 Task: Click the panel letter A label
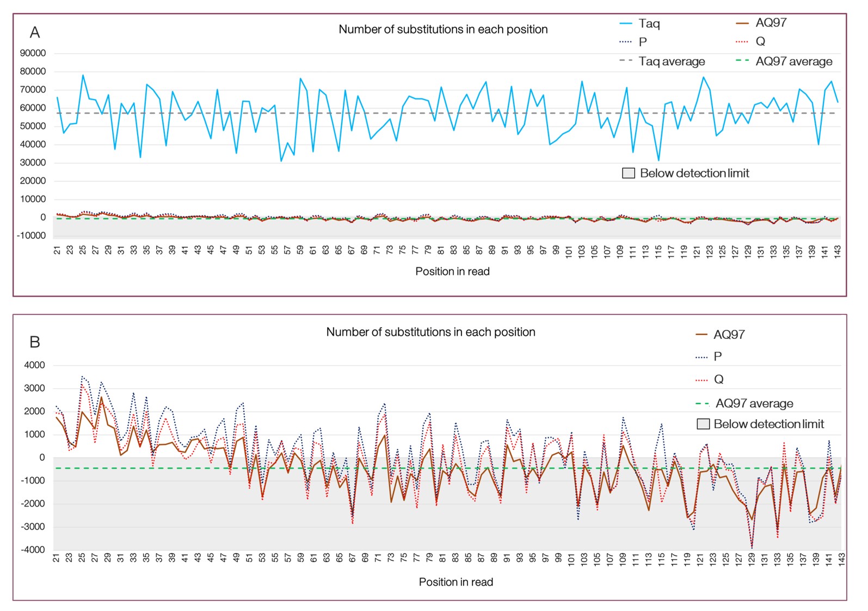35,33
